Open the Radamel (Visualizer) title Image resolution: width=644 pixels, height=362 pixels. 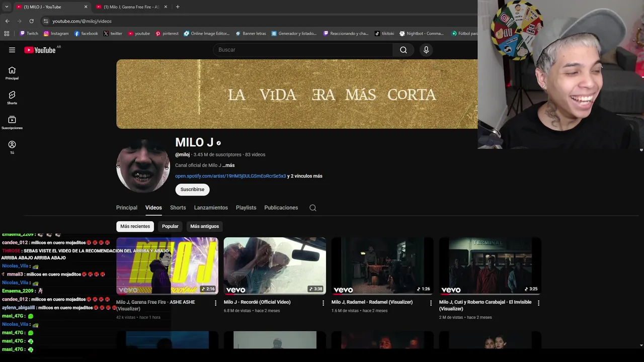point(372,302)
